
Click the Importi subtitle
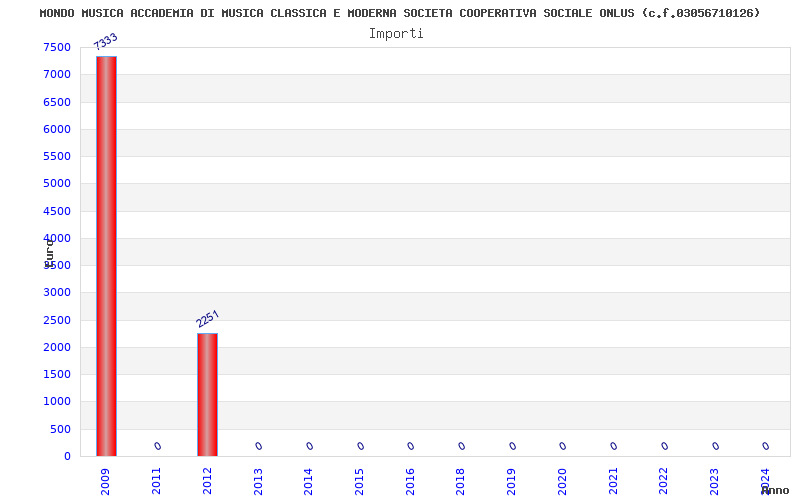click(396, 34)
